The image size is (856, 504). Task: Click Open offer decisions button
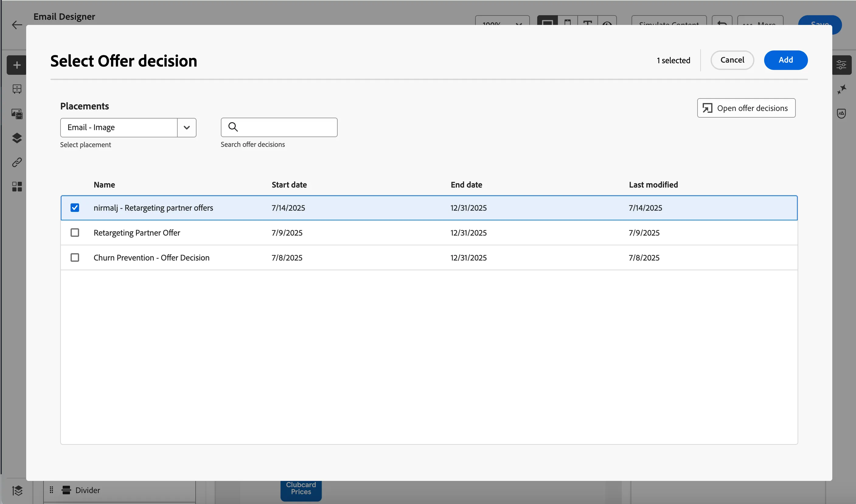pyautogui.click(x=746, y=108)
